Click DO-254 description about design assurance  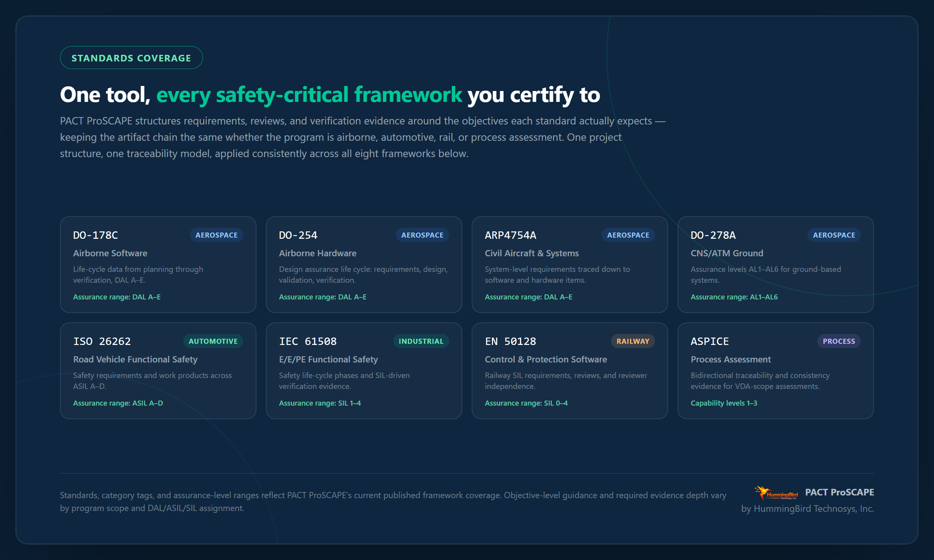(x=363, y=275)
